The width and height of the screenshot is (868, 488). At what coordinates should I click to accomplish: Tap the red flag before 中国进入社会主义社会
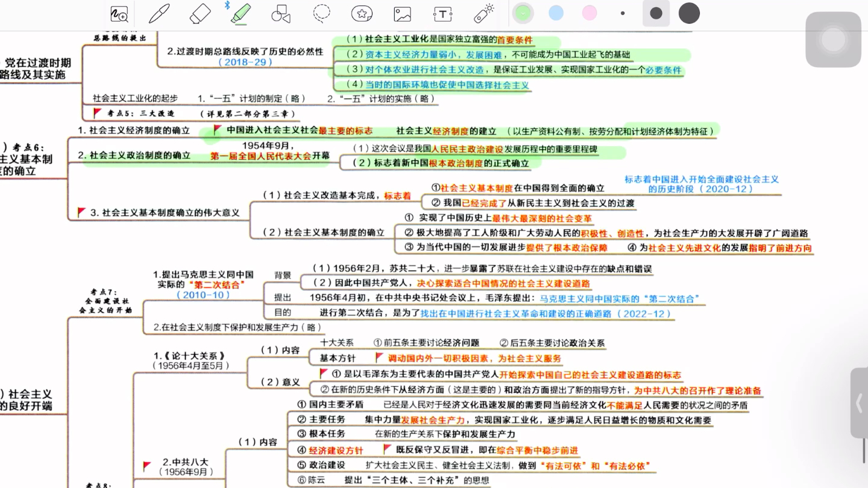click(218, 130)
